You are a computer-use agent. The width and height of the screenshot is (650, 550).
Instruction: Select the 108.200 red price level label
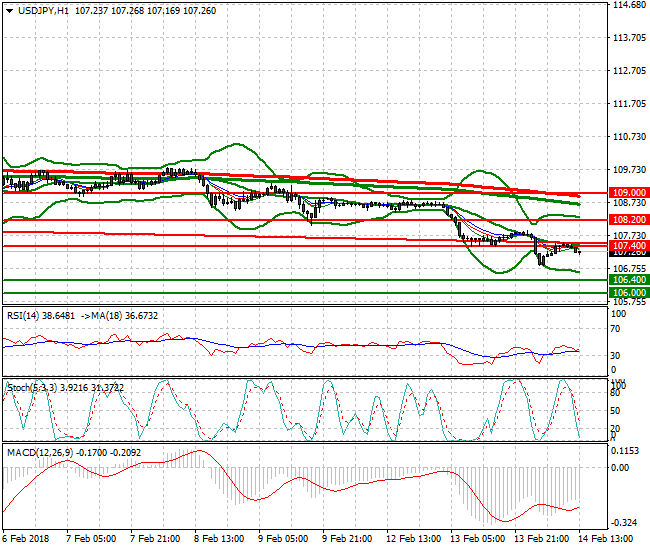click(628, 219)
